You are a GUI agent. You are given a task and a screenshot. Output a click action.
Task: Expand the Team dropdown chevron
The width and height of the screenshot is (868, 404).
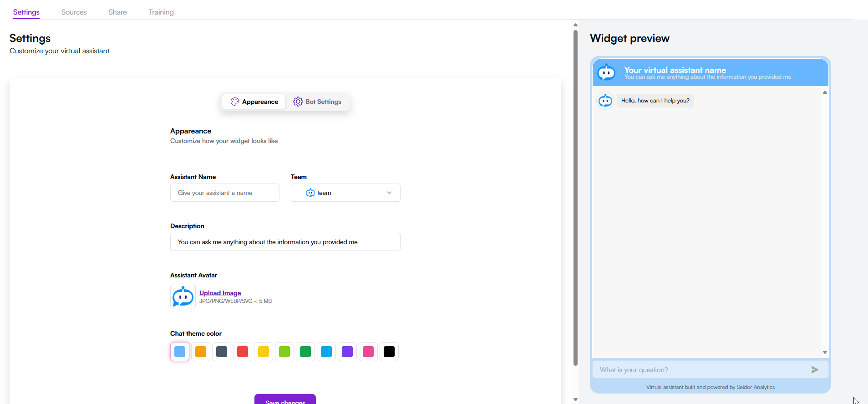389,193
